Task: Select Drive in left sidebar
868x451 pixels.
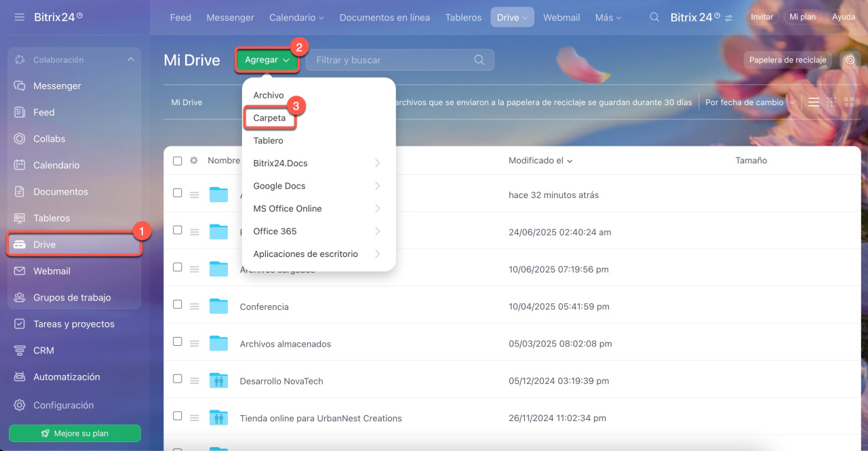Action: (x=75, y=245)
